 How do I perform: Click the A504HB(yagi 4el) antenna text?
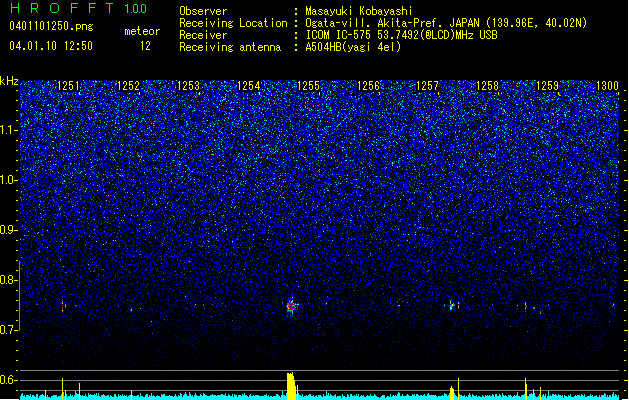tap(353, 47)
